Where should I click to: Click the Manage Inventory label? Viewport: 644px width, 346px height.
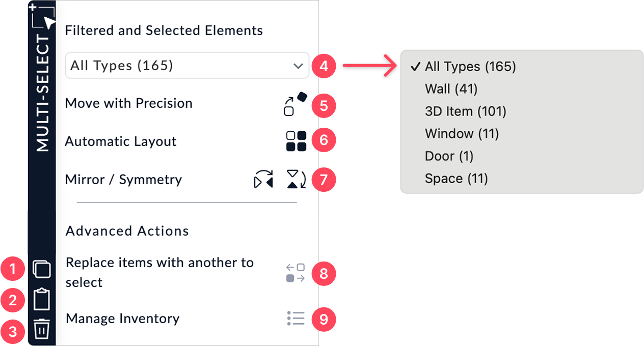tap(122, 319)
